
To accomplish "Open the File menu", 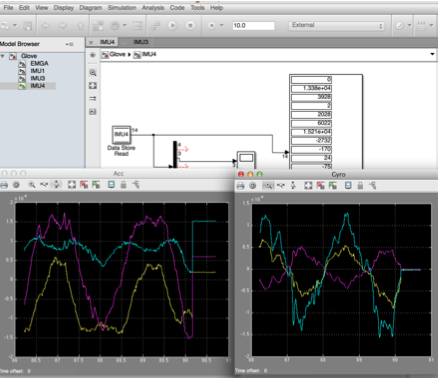I will 8,7.
